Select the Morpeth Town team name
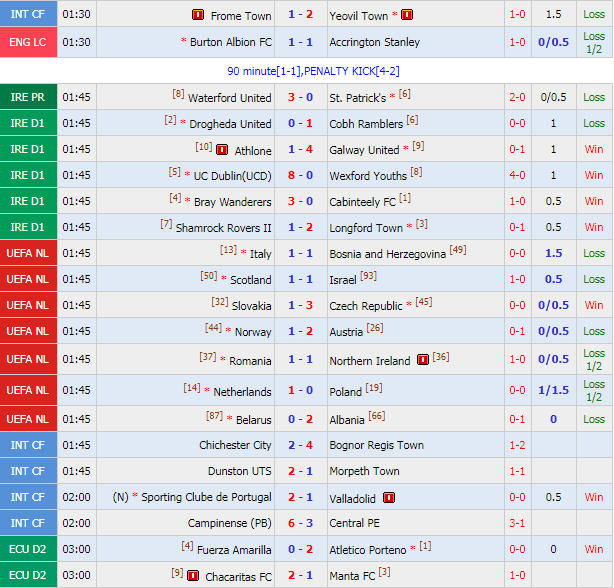This screenshot has width=614, height=588. [364, 471]
